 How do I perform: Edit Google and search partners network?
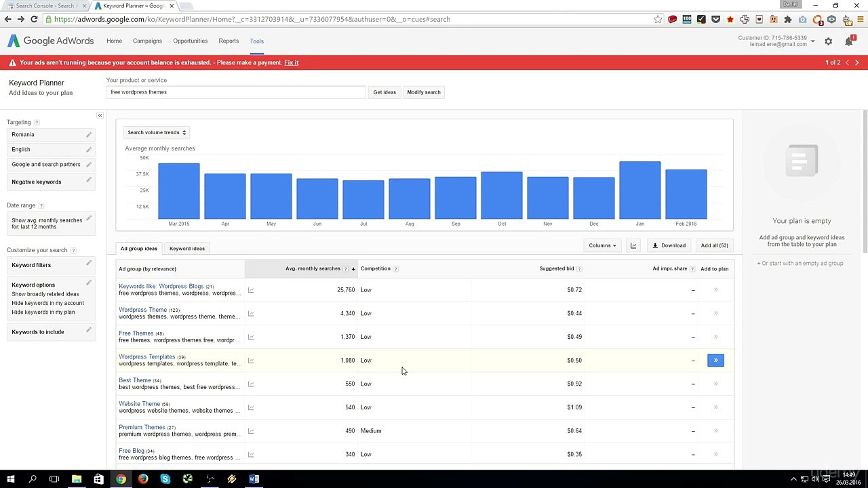click(x=88, y=164)
